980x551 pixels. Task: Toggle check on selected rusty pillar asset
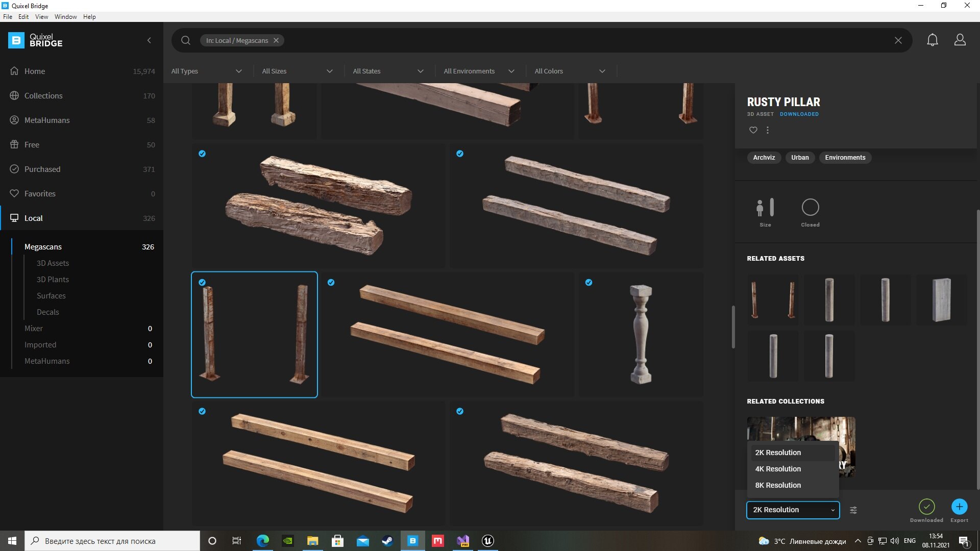point(202,282)
